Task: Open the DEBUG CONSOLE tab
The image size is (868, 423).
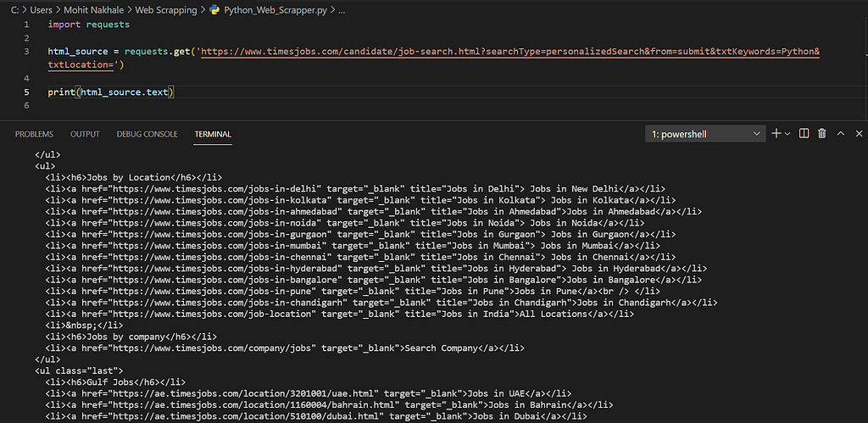Action: (x=147, y=134)
